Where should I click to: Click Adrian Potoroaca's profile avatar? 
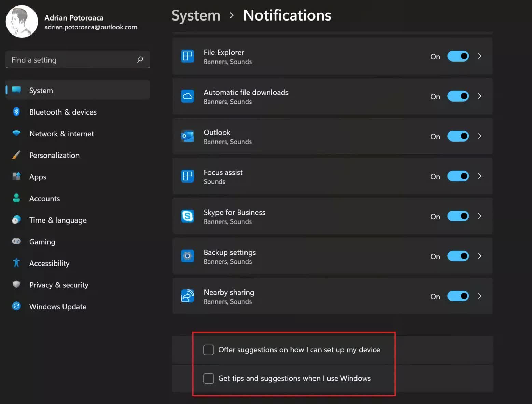(22, 21)
